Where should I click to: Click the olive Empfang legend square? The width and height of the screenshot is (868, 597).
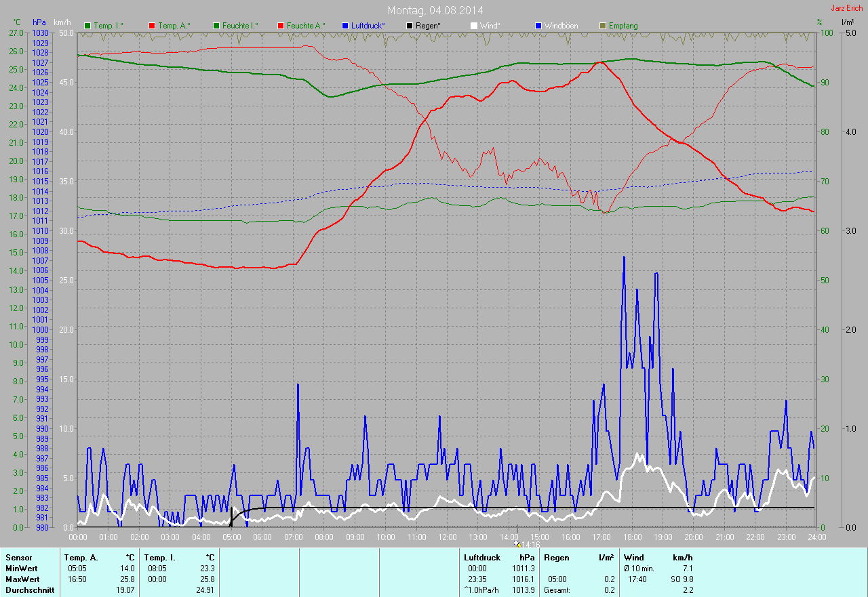[603, 26]
